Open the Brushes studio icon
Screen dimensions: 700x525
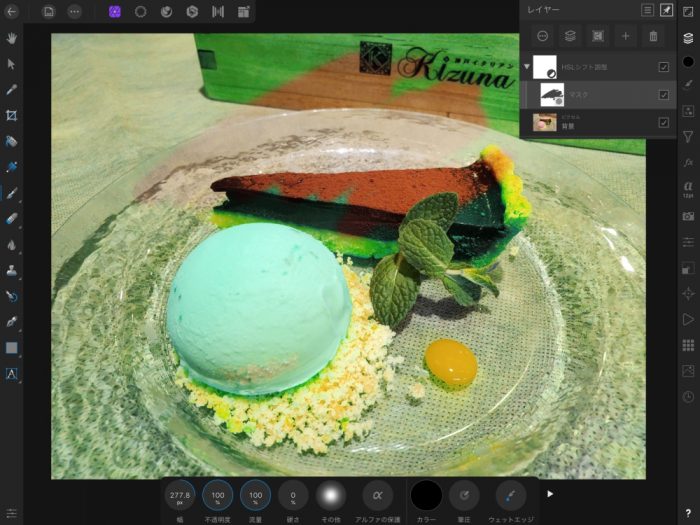(x=688, y=84)
